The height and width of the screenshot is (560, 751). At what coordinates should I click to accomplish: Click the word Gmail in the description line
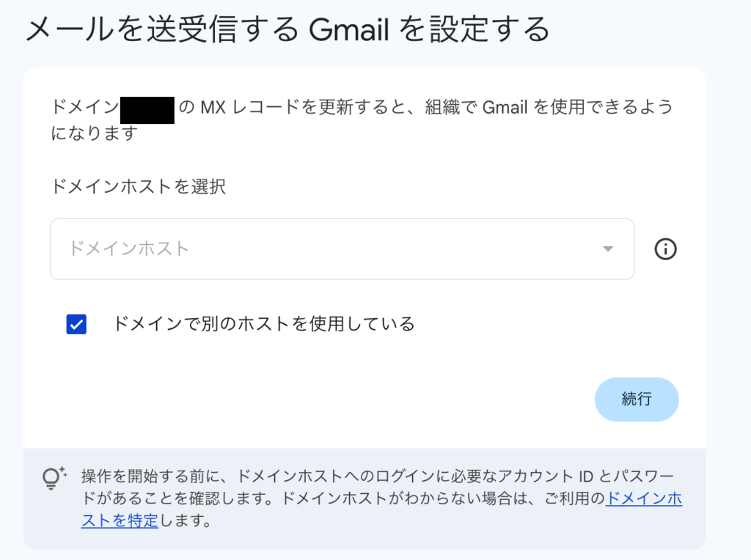(505, 108)
